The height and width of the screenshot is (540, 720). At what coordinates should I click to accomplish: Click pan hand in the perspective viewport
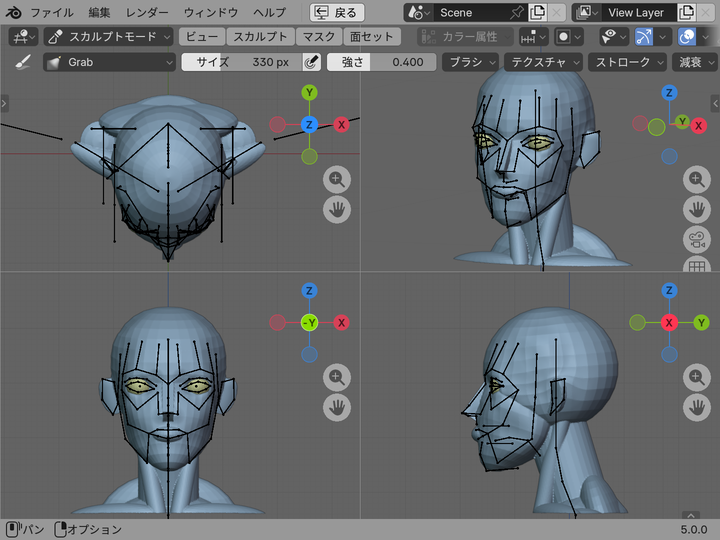[697, 209]
